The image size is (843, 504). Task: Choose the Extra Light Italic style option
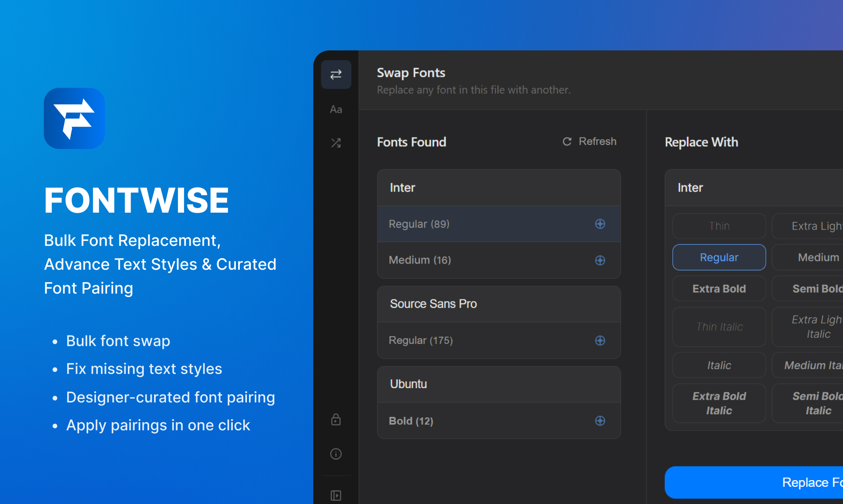808,327
